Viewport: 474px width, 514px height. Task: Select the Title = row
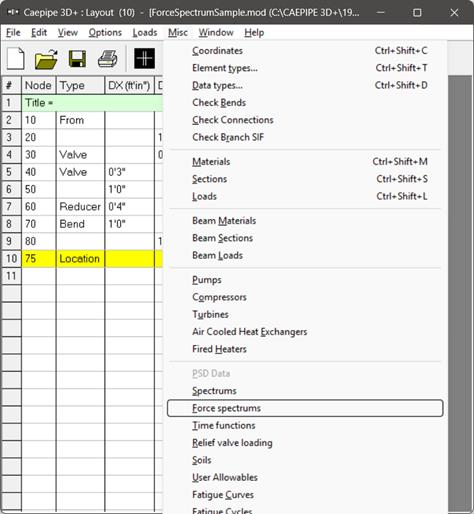[92, 103]
